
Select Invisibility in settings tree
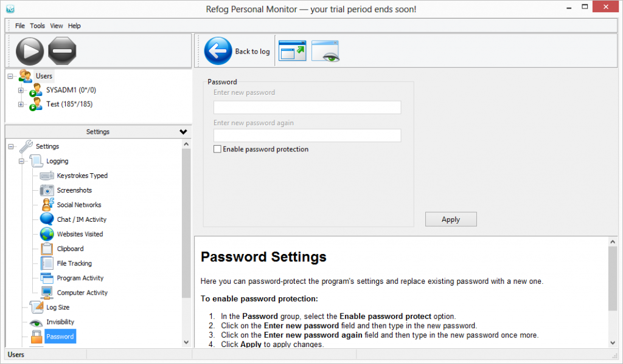click(x=60, y=322)
